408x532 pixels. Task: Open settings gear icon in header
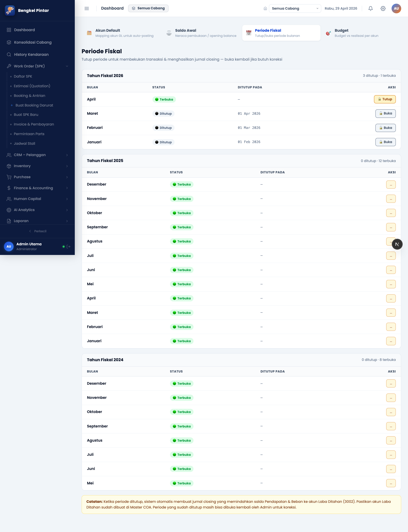[x=383, y=8]
